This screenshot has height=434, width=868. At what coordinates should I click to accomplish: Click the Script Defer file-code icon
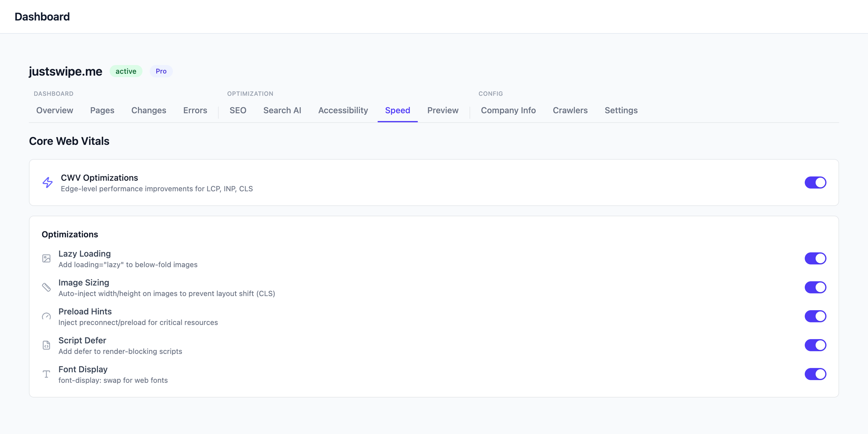pos(46,345)
